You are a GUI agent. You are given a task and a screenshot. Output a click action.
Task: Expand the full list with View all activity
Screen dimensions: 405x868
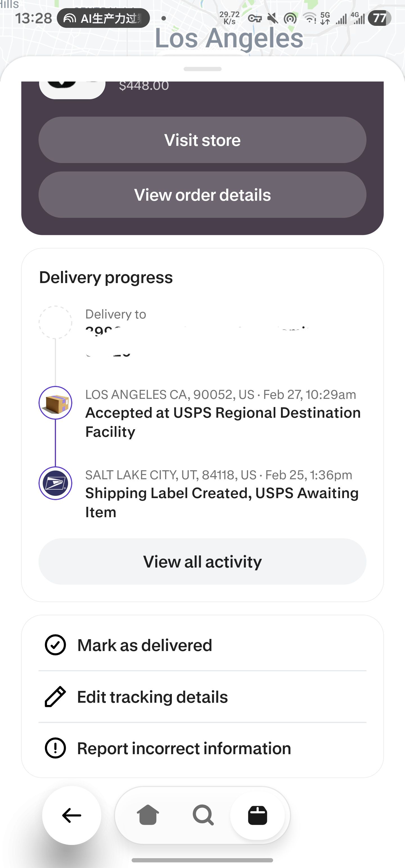click(202, 561)
